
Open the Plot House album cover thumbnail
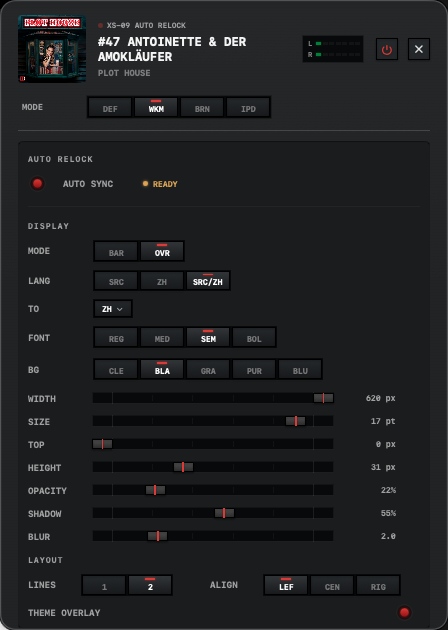pyautogui.click(x=52, y=49)
